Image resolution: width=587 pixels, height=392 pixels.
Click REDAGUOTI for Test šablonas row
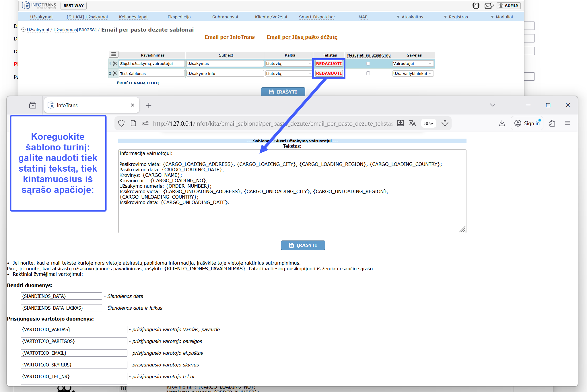click(329, 73)
